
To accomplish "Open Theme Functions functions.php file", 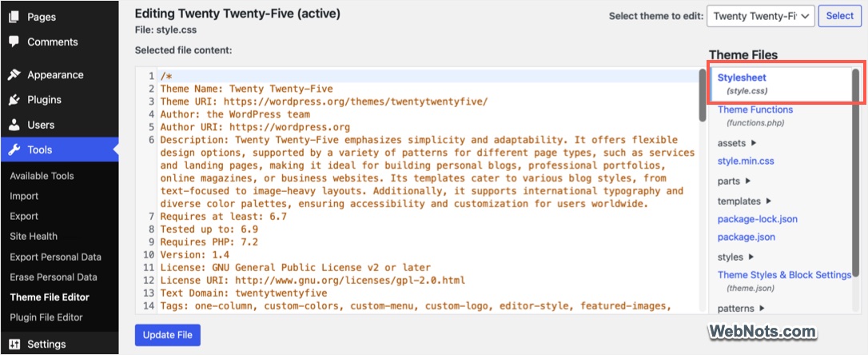I will pos(755,110).
